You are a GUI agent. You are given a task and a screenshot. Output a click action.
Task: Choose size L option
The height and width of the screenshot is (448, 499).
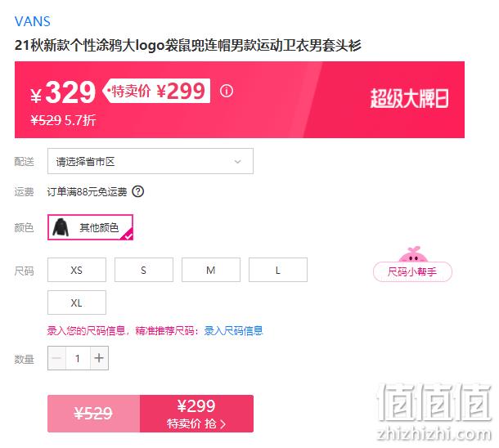(278, 270)
